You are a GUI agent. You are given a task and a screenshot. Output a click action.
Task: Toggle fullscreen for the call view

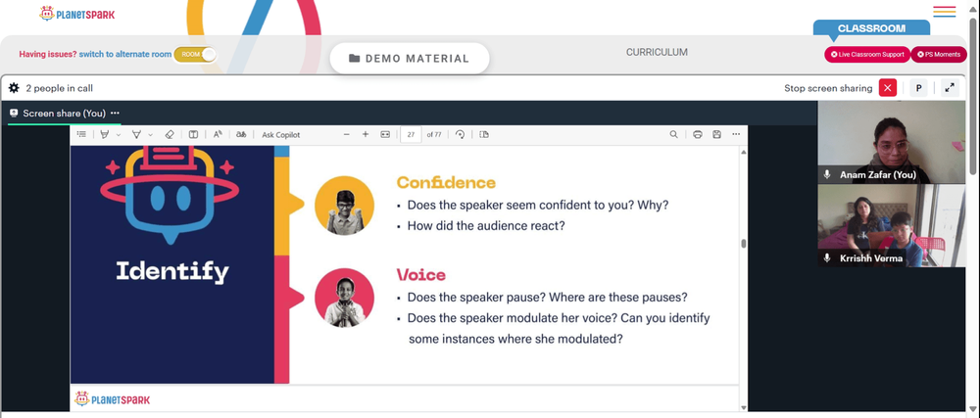(950, 88)
